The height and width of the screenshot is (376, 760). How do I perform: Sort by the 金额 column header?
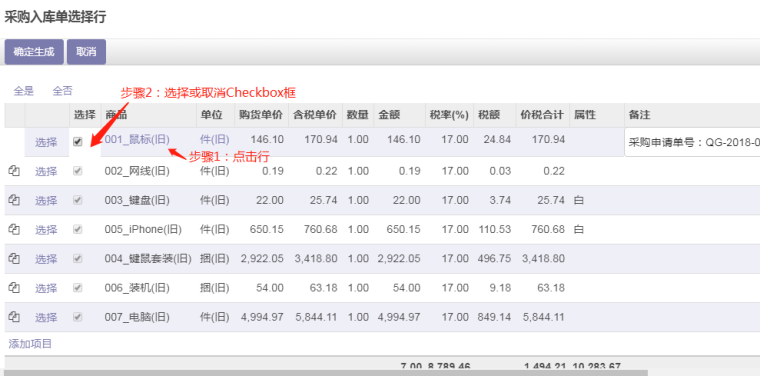(x=399, y=115)
